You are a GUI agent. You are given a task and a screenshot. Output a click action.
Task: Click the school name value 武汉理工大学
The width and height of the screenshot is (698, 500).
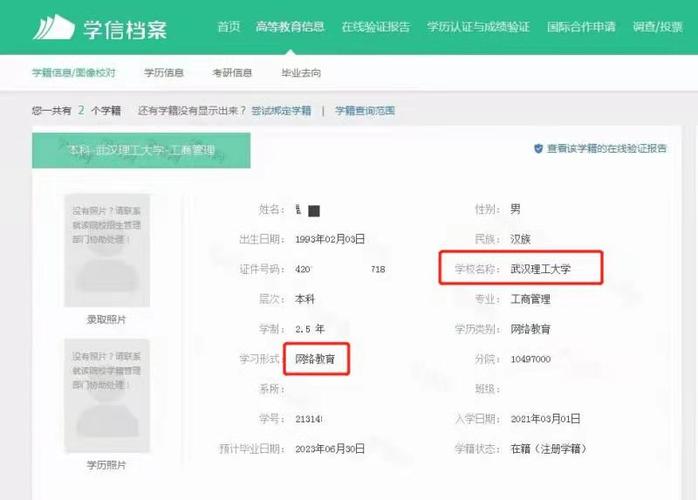click(x=540, y=269)
